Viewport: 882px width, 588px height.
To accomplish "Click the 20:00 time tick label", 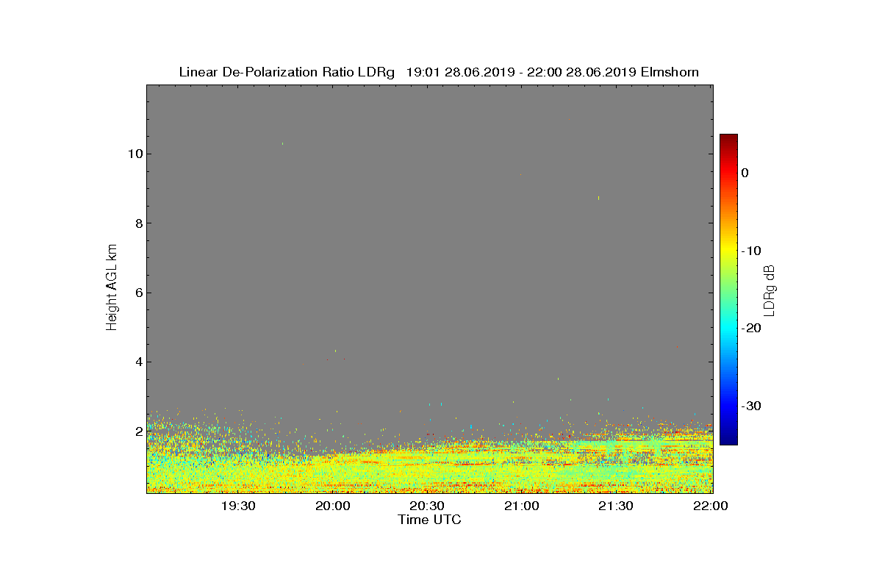I will click(333, 506).
